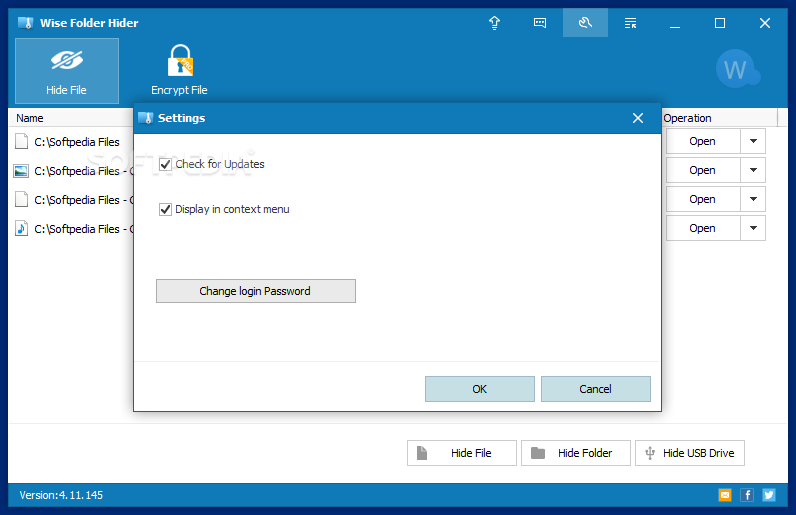Open the Facebook icon in status bar
Viewport: 796px width, 515px height.
[x=747, y=495]
